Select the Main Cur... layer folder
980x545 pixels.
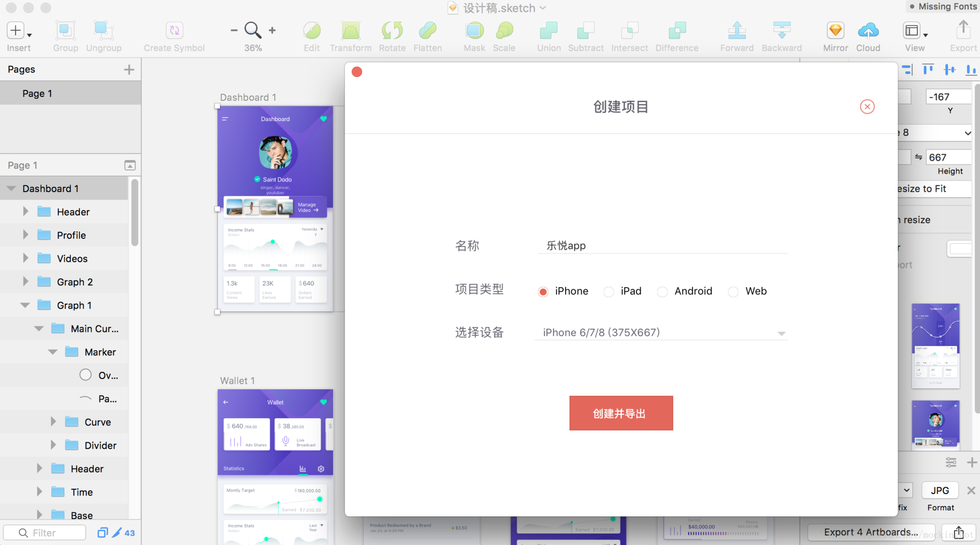64,328
